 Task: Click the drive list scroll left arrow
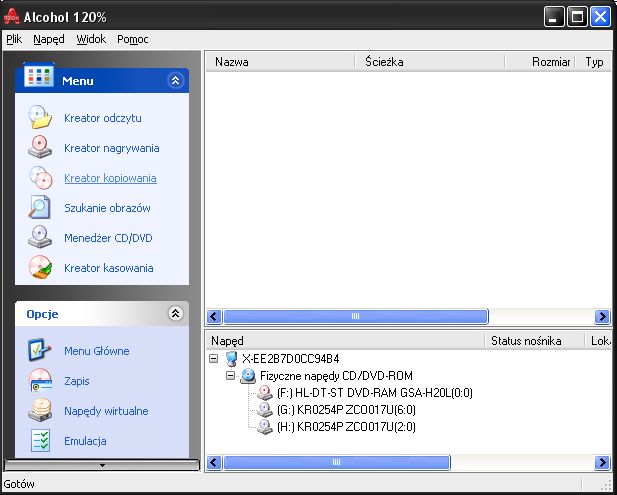[214, 462]
